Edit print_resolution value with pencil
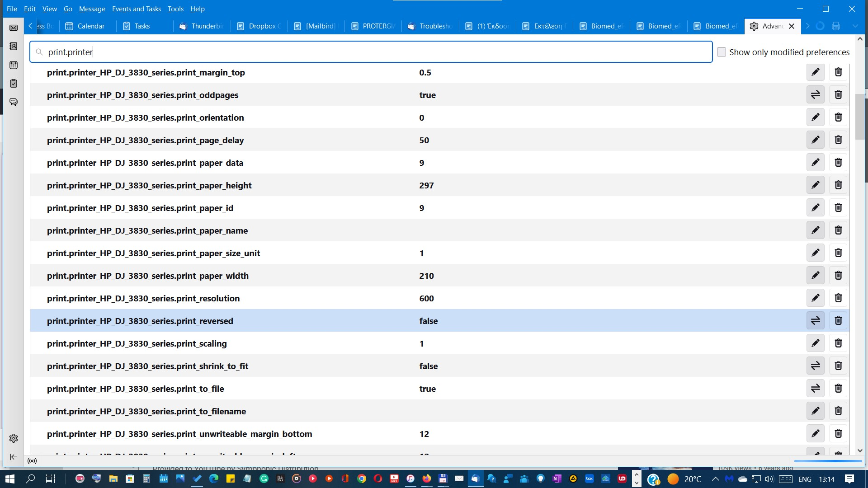The image size is (868, 488). [x=815, y=298]
